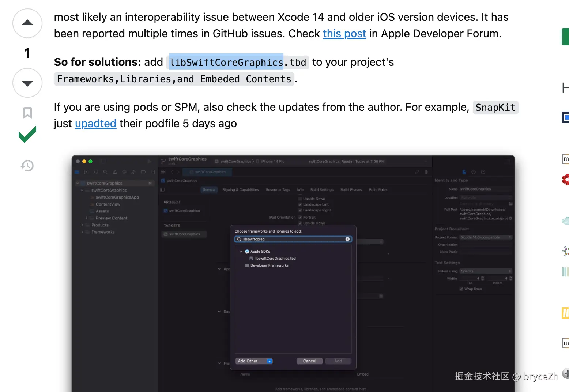The image size is (569, 392).
Task: Click the libswiftCoreGraphics.tbd file icon
Action: [x=251, y=259]
